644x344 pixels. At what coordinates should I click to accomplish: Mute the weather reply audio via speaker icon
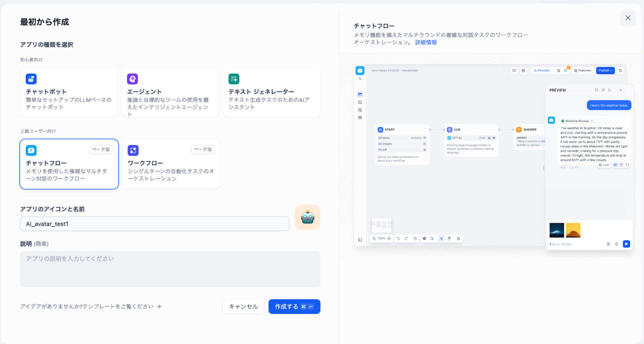point(615,165)
